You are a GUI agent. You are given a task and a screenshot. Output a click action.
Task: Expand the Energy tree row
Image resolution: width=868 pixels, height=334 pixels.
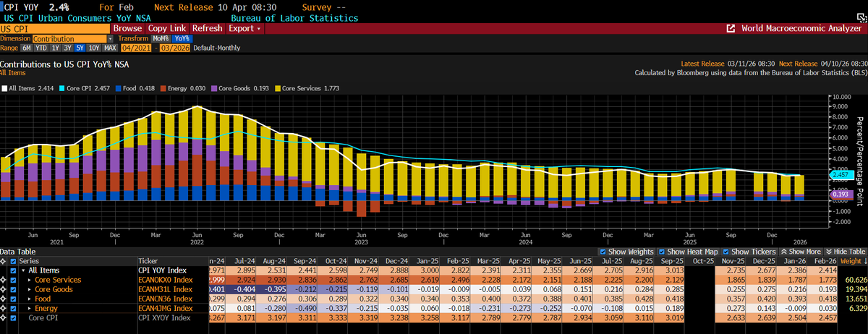(30, 308)
